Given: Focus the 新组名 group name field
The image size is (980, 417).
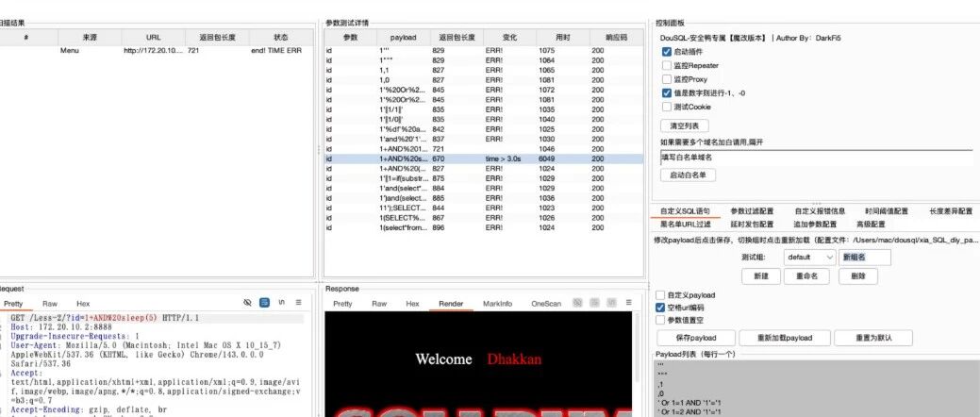Looking at the screenshot, I should click(x=864, y=257).
